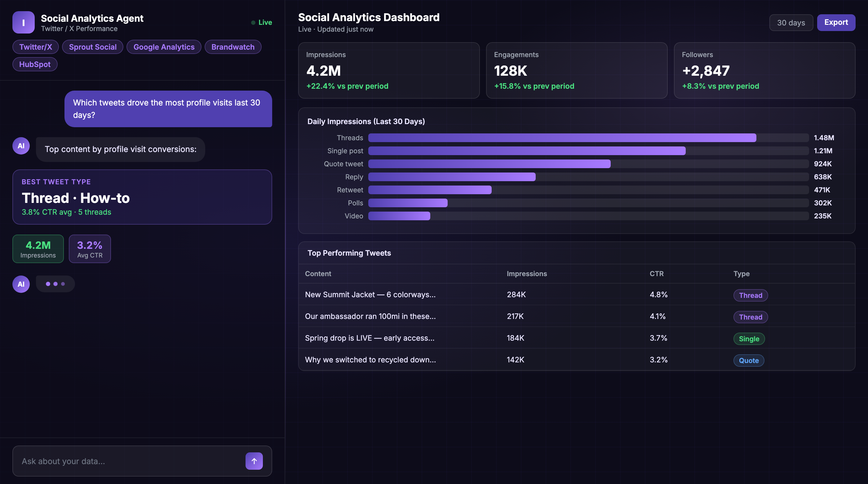
Task: Click the Reply impressions bar
Action: click(452, 177)
